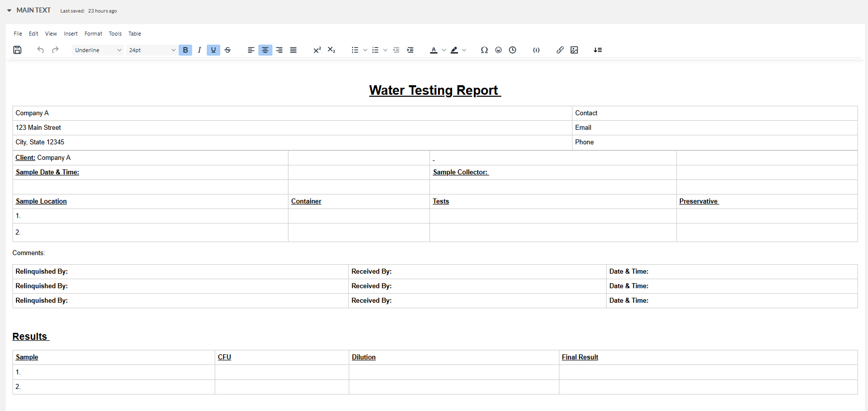
Task: Click the Tests column header
Action: pos(441,201)
